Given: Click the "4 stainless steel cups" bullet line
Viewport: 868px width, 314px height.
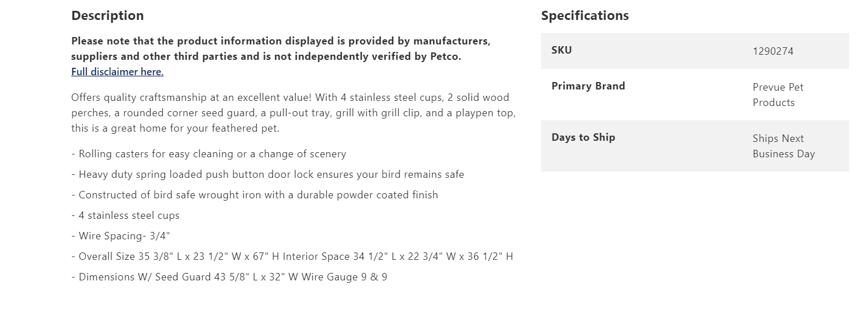Looking at the screenshot, I should pyautogui.click(x=126, y=215).
